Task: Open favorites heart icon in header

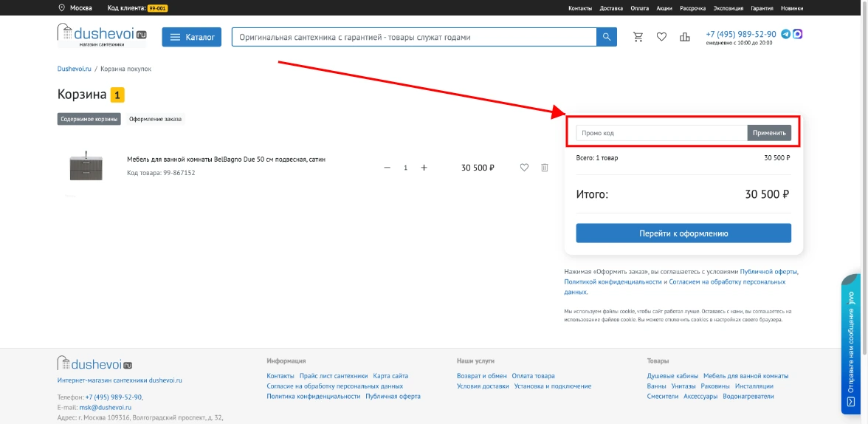Action: coord(661,37)
